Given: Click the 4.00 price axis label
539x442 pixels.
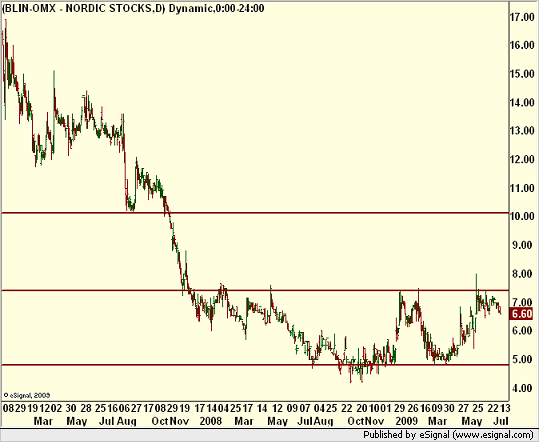Looking at the screenshot, I should (522, 388).
